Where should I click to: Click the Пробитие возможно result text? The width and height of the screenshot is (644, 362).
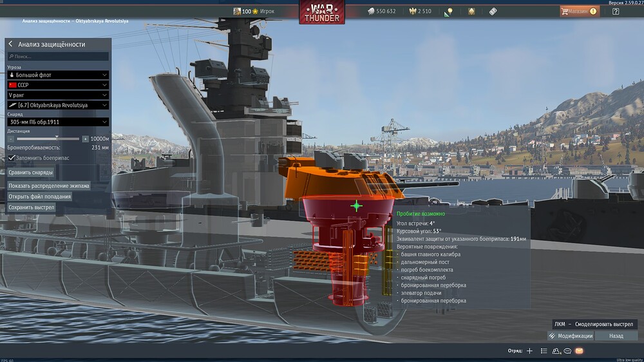pyautogui.click(x=421, y=214)
